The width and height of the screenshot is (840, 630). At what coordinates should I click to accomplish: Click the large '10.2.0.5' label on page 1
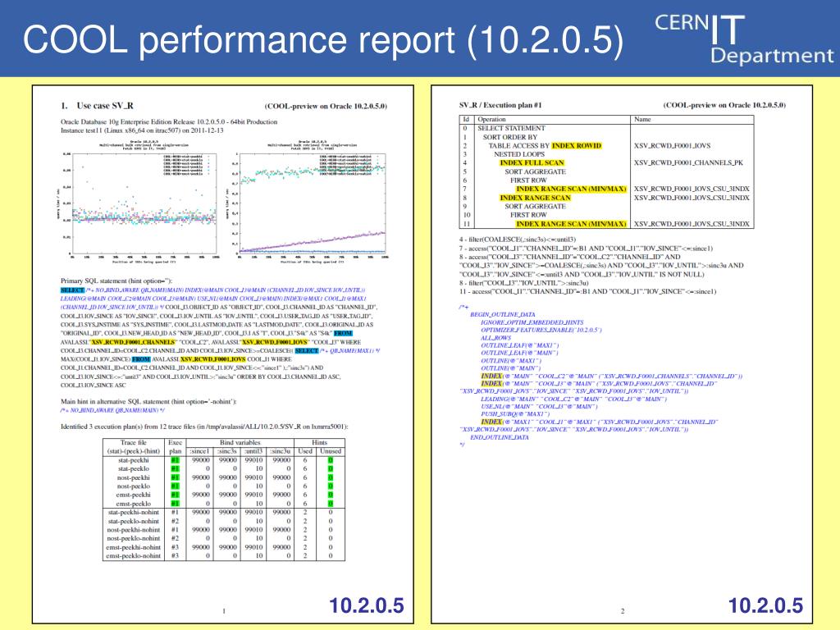367,605
